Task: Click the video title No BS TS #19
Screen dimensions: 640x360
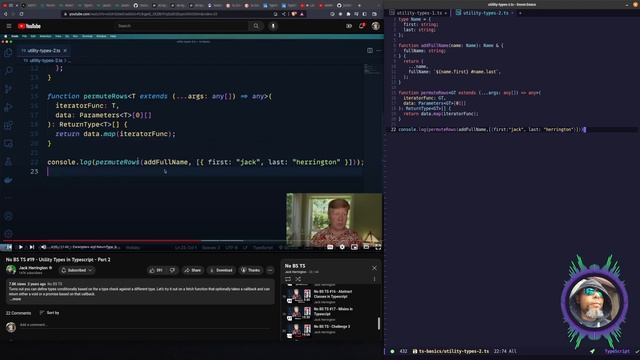Action: pyautogui.click(x=58, y=260)
